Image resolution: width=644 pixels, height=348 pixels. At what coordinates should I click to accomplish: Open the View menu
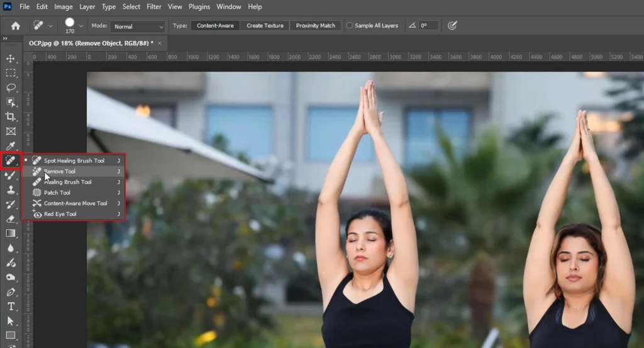tap(175, 6)
